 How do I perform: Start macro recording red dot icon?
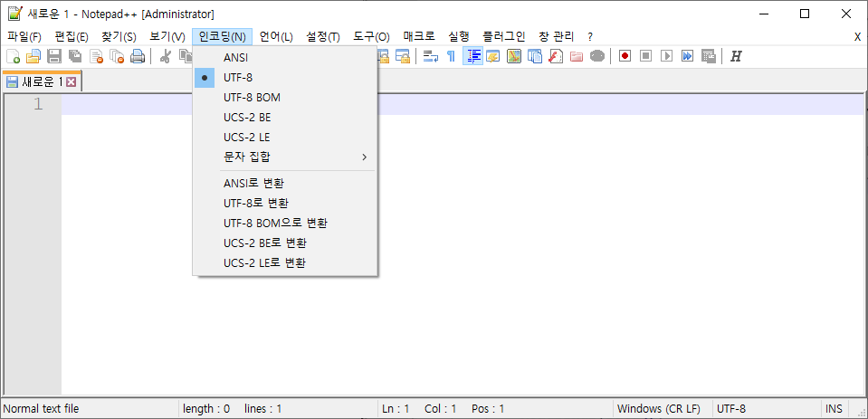click(x=625, y=56)
